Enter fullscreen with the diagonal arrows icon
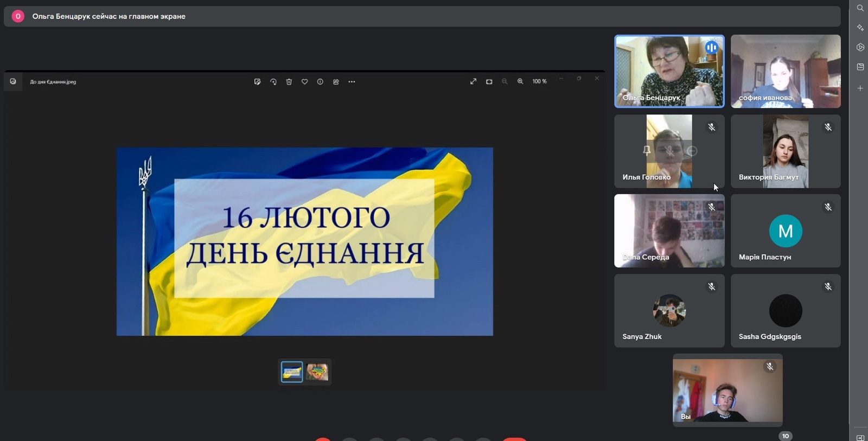 coord(473,81)
